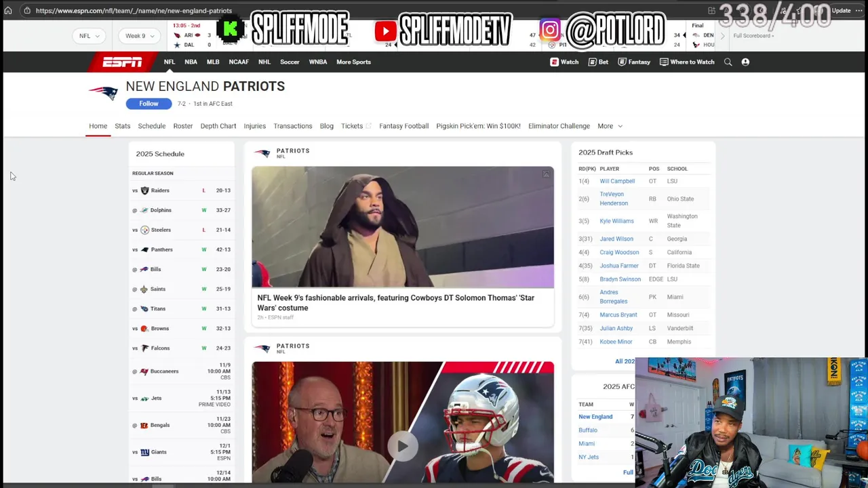The height and width of the screenshot is (488, 868).
Task: Open the Week 9 dropdown
Action: click(x=139, y=36)
